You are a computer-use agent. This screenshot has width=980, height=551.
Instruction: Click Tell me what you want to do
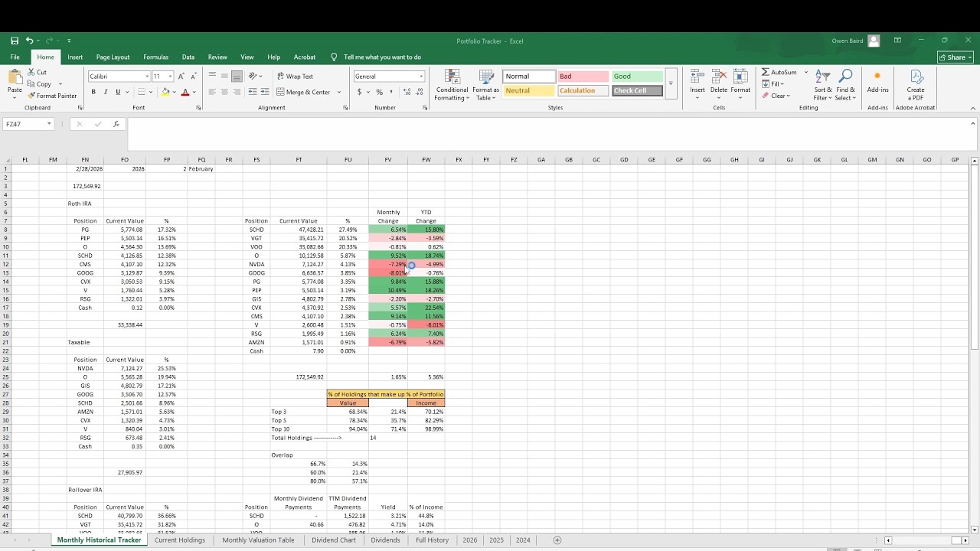coord(382,57)
